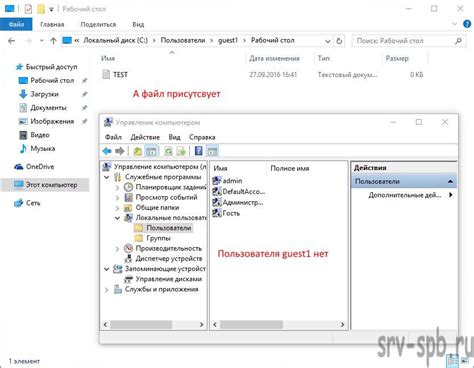The height and width of the screenshot is (368, 474).
Task: Expand Производительность tree node
Action: [x=117, y=249]
